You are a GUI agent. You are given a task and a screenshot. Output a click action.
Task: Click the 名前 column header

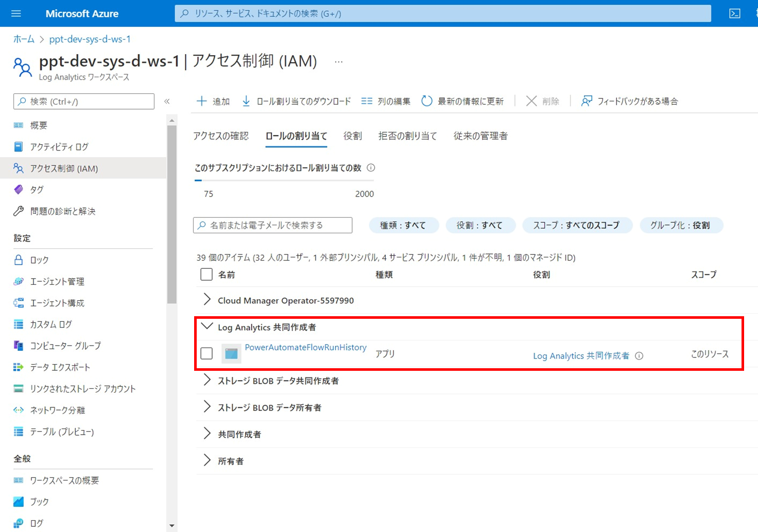[227, 274]
